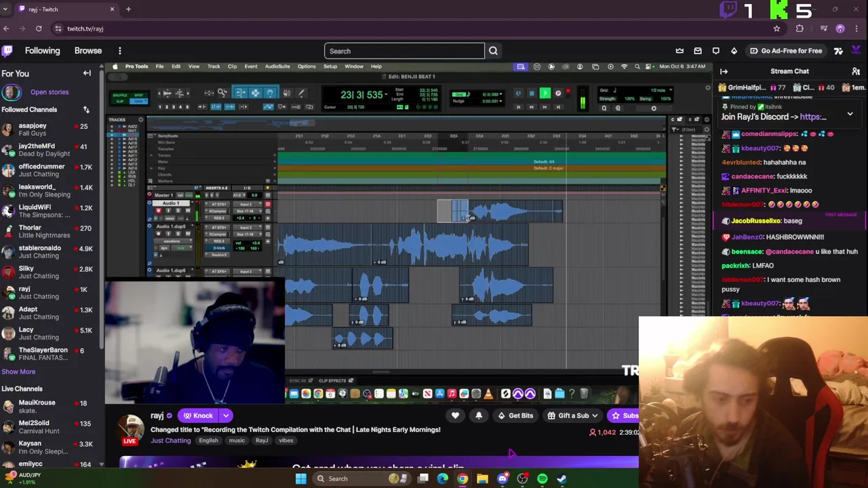Screen dimensions: 868x488
Task: Open Pro Tools Edit menu
Action: pos(176,66)
